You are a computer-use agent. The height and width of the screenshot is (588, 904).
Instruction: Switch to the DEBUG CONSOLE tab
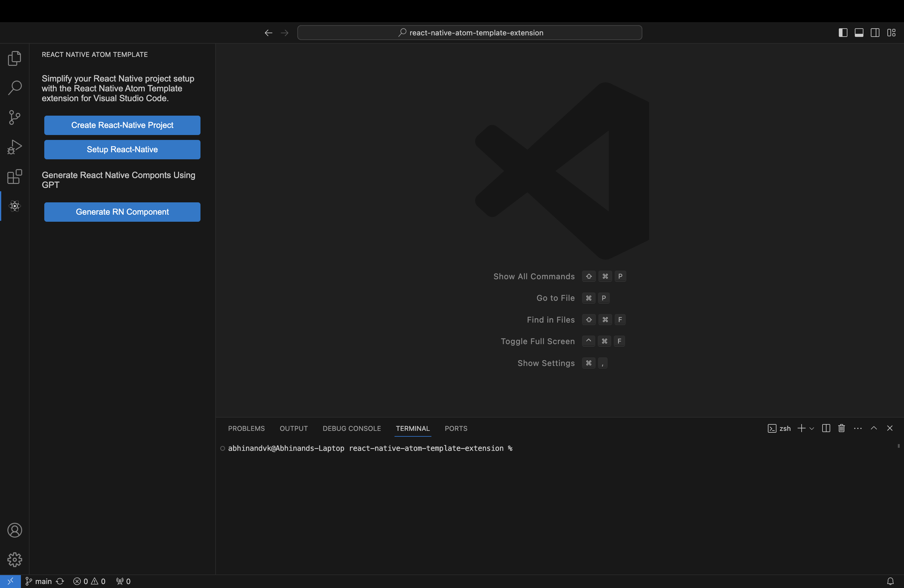pyautogui.click(x=352, y=428)
